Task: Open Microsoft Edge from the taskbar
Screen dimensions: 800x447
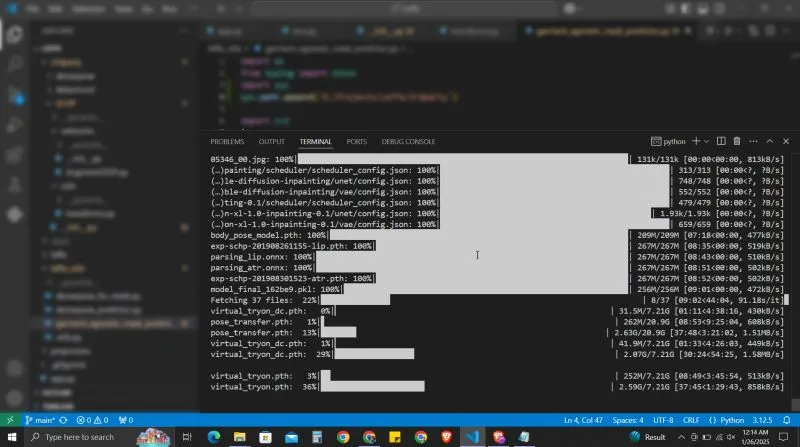Action: (x=212, y=437)
